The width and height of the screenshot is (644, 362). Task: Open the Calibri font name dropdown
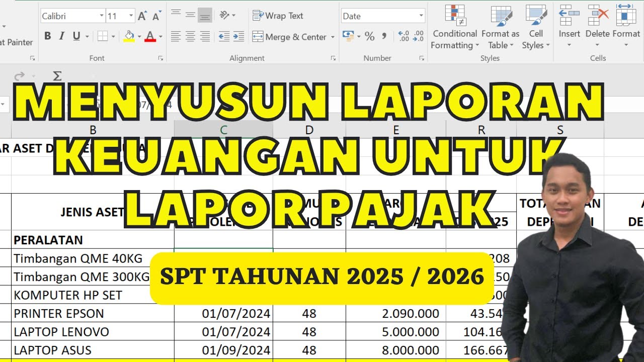click(x=102, y=16)
